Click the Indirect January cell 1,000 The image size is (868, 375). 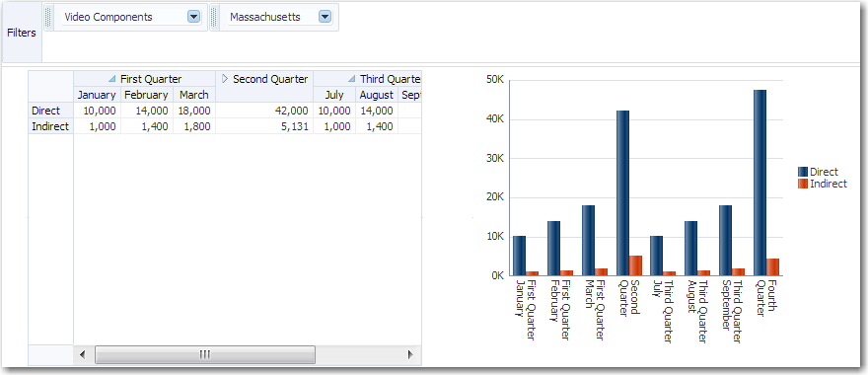[x=97, y=126]
